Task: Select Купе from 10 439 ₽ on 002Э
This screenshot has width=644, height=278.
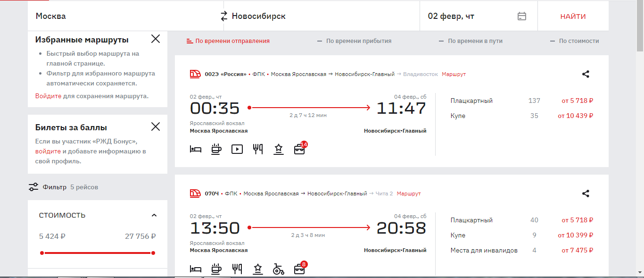Action: click(521, 116)
